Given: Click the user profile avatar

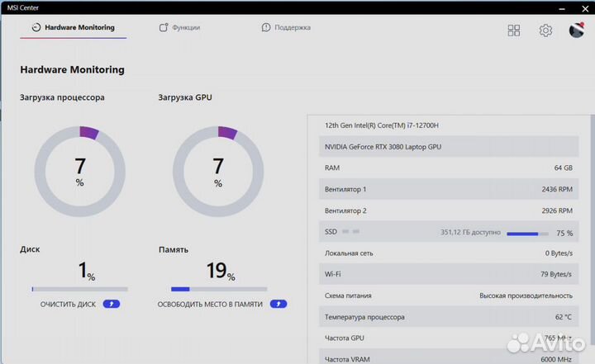Looking at the screenshot, I should 577,31.
